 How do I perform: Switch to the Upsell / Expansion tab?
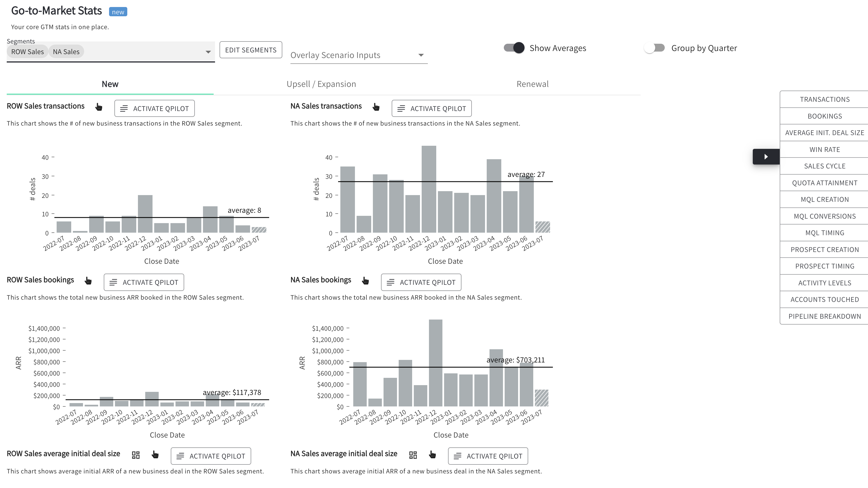[321, 84]
